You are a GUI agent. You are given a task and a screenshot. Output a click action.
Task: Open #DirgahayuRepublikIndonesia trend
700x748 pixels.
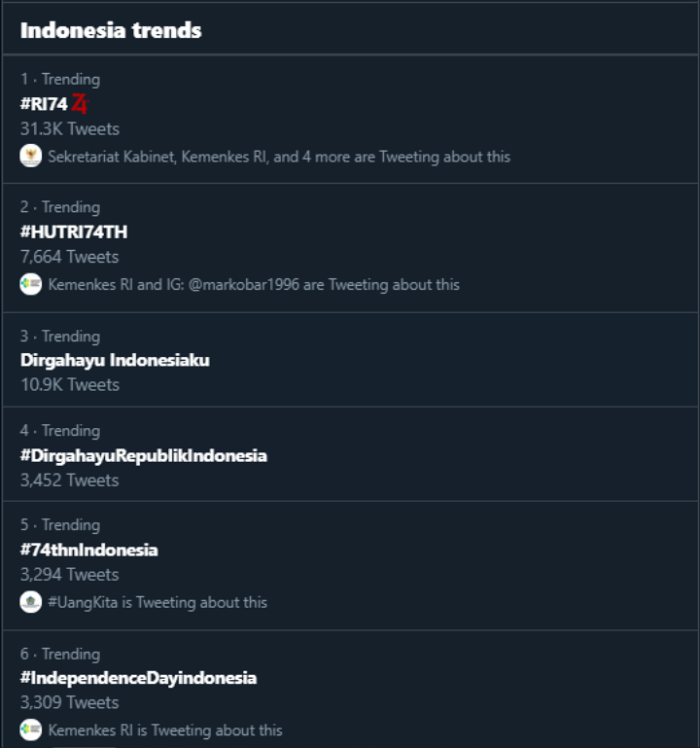point(143,455)
